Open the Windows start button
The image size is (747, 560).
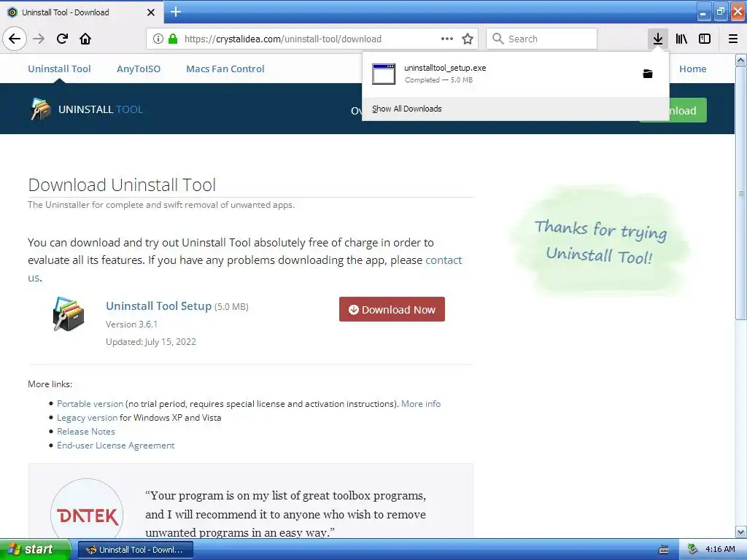(x=35, y=550)
